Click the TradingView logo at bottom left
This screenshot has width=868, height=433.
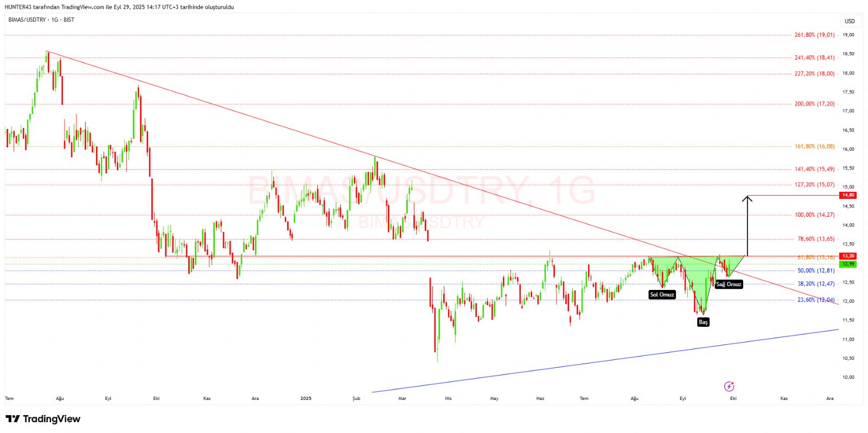tap(43, 419)
